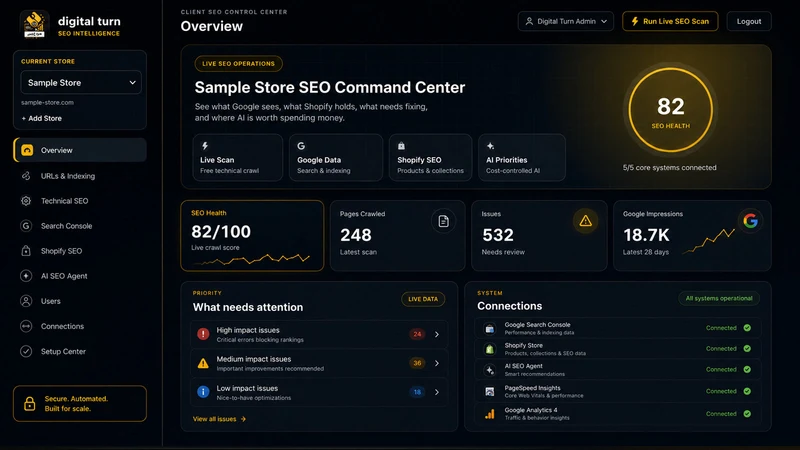Click the Shopify Store Connected checkmark
The height and width of the screenshot is (450, 800).
[x=747, y=348]
